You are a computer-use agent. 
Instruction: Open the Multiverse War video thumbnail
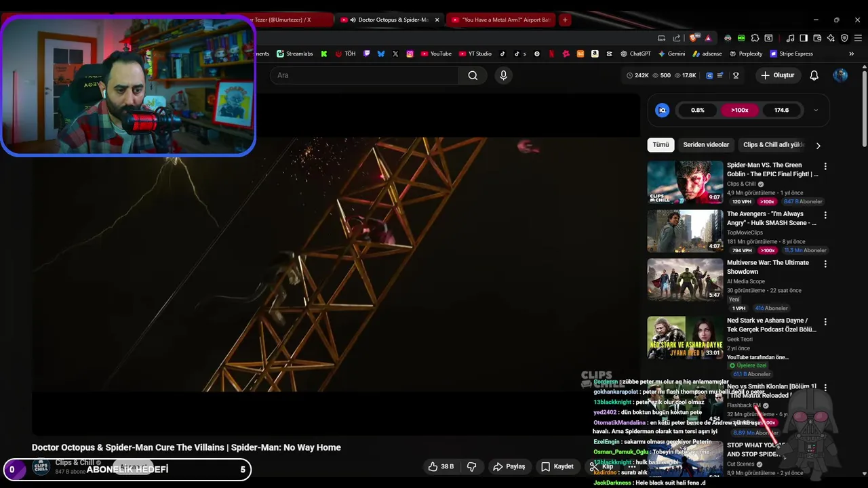pos(685,279)
